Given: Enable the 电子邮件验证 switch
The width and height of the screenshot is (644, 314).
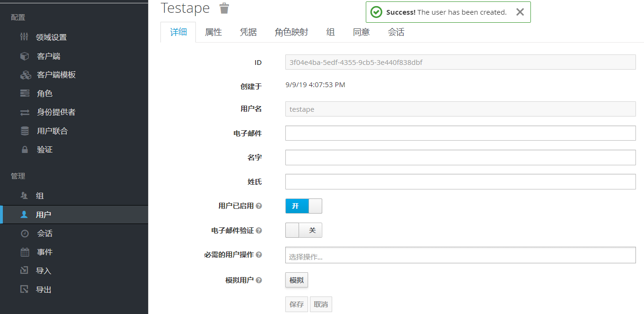Looking at the screenshot, I should pos(303,230).
